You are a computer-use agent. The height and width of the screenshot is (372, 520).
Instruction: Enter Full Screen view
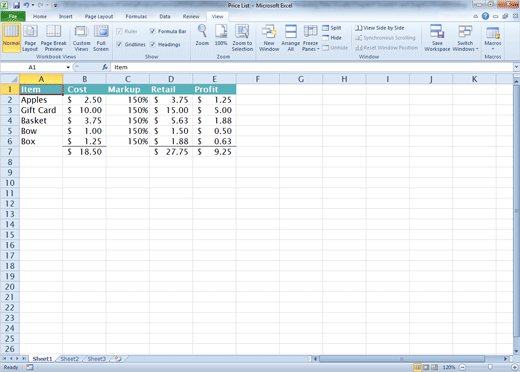click(101, 38)
